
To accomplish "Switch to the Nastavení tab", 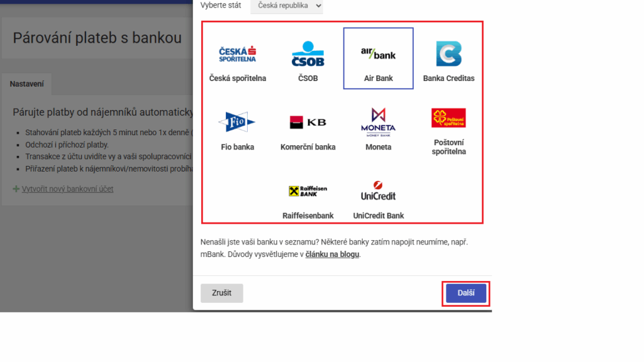I will [26, 84].
